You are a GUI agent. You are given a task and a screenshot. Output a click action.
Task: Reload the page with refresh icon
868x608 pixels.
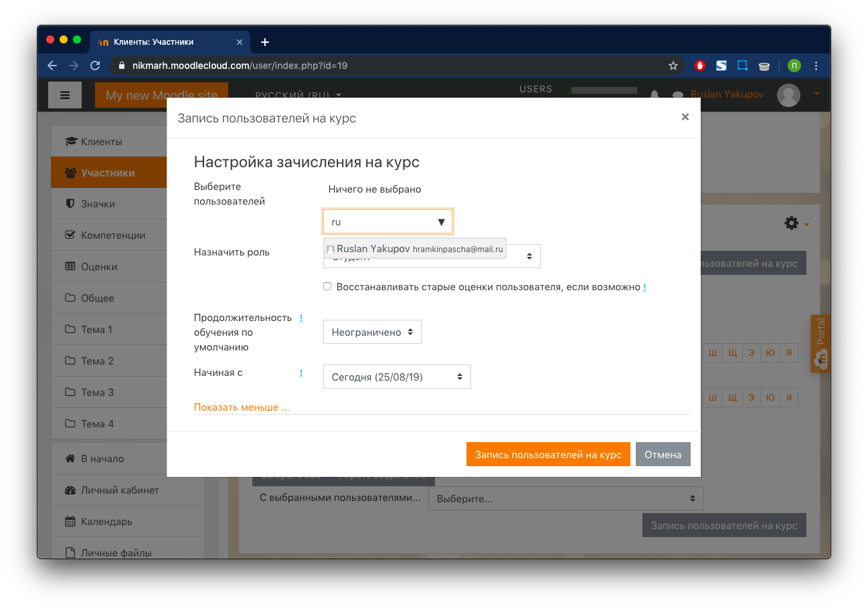95,66
